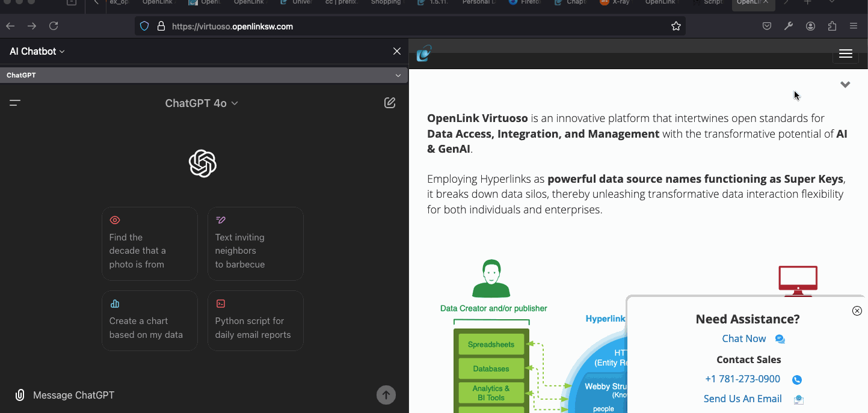Open the extensions puzzle icon

pyautogui.click(x=833, y=26)
